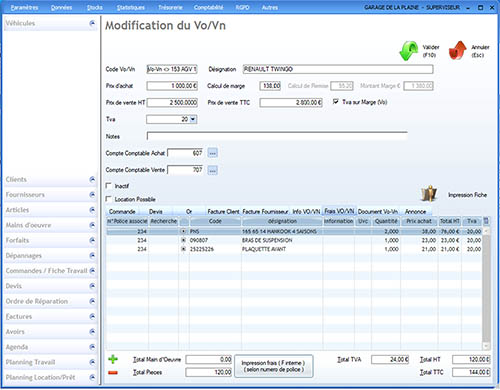Click the green plus add line icon

113,359
